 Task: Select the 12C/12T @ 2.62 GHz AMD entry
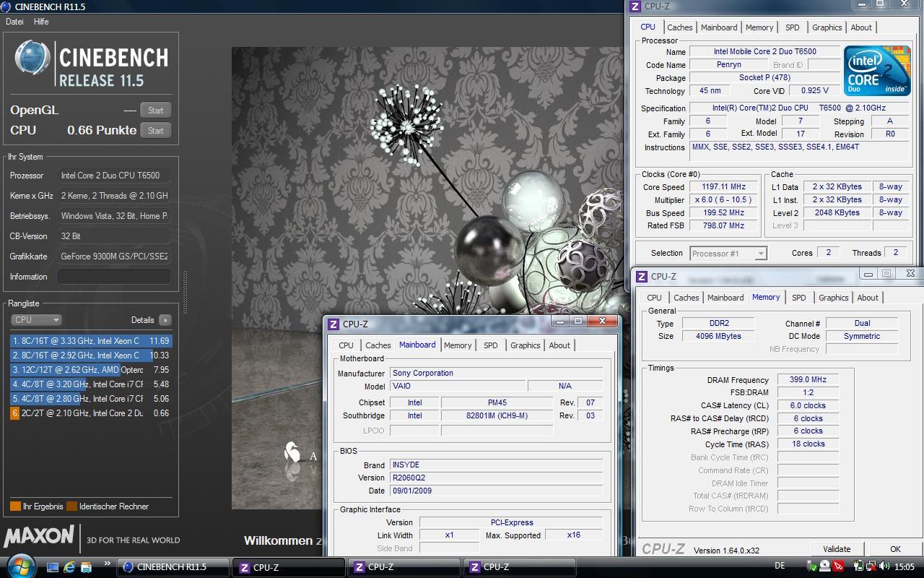tap(91, 369)
